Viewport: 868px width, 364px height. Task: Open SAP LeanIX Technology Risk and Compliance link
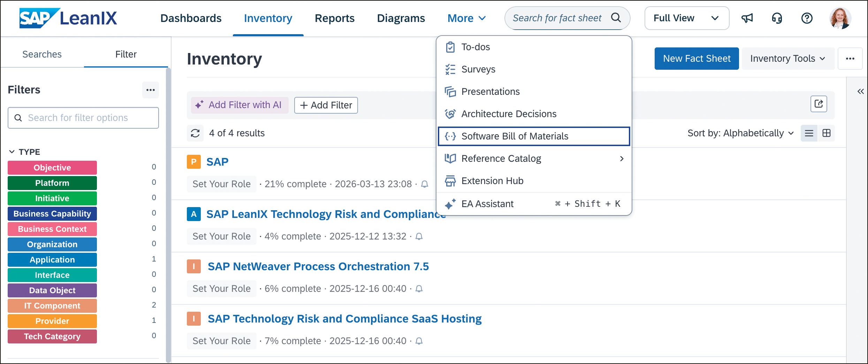(326, 214)
